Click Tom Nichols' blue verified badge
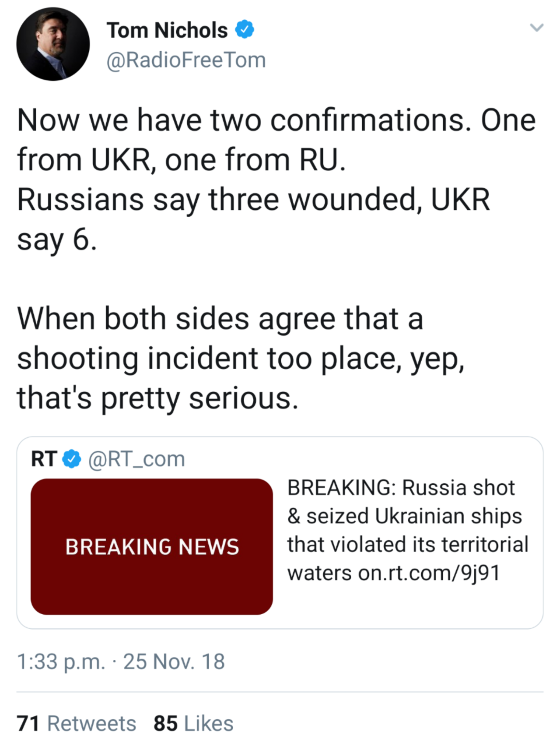Viewport: 560px width, 743px height. [x=245, y=30]
